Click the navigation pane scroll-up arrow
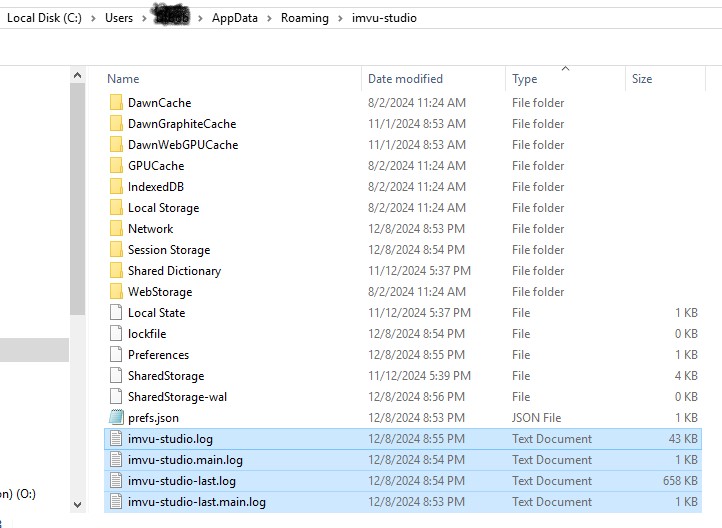Viewport: 722px width, 528px height. click(x=77, y=75)
